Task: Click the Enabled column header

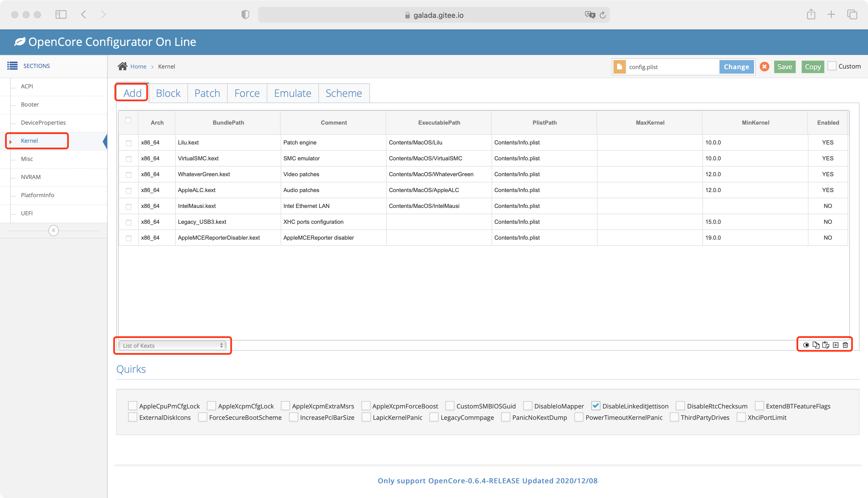Action: (828, 122)
